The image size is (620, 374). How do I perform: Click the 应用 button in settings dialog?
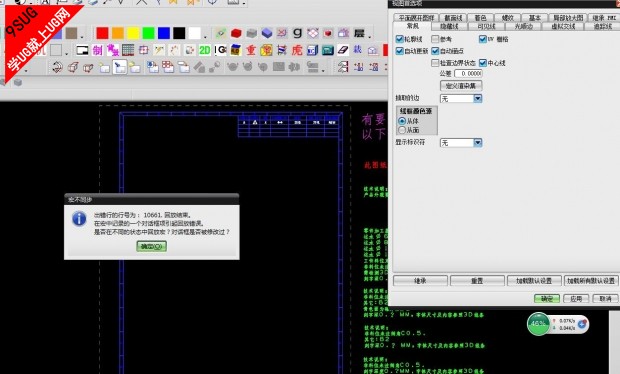click(x=576, y=298)
